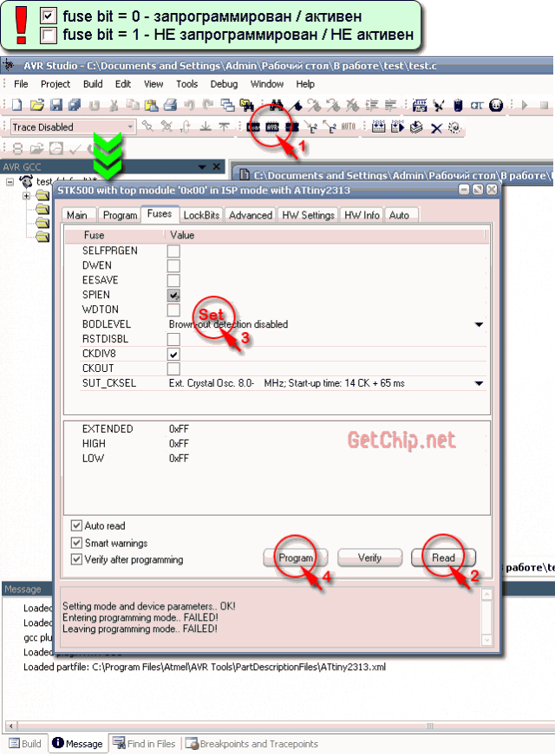The height and width of the screenshot is (756, 555).
Task: Click the log output scrollbar down arrow
Action: click(x=486, y=640)
